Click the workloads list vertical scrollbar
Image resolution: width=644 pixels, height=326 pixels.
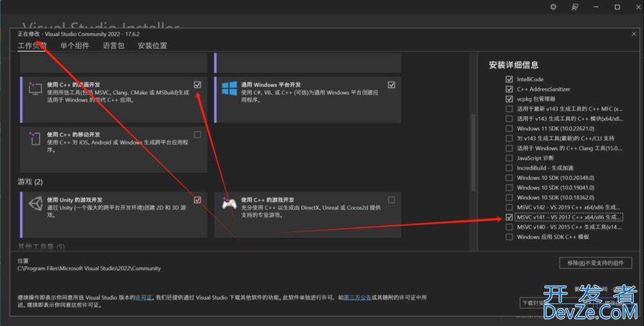point(473,152)
